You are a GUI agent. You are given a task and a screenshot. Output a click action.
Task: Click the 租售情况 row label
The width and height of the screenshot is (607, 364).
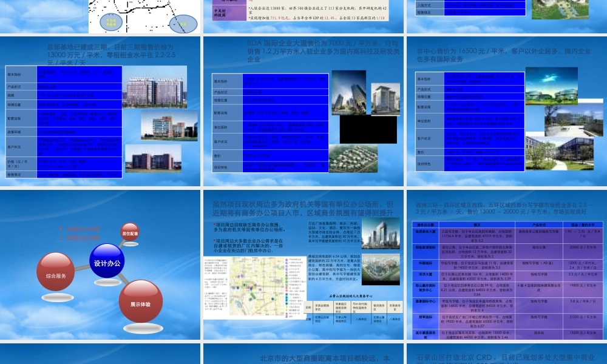click(x=21, y=175)
